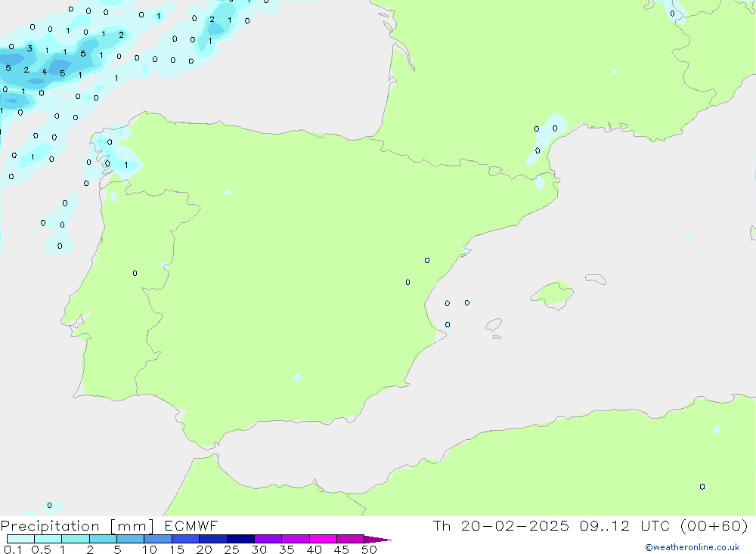Screen dimensions: 756x554
Task: Select the '09..12 UTC' time text
Action: pyautogui.click(x=624, y=525)
